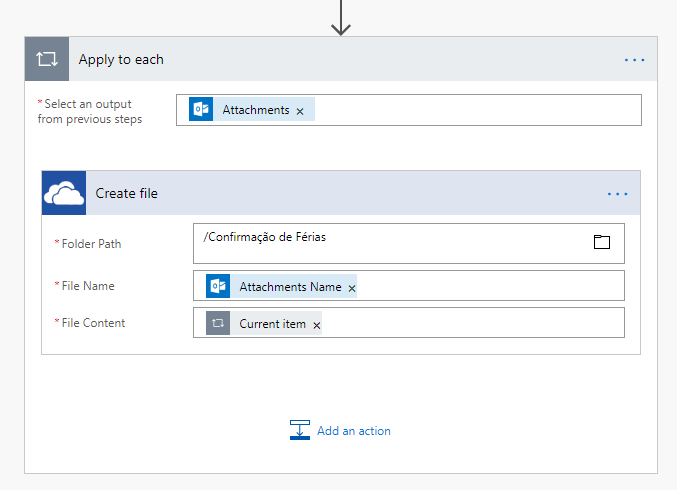
Task: Click the Outlook icon on the Attachments token
Action: click(x=201, y=110)
